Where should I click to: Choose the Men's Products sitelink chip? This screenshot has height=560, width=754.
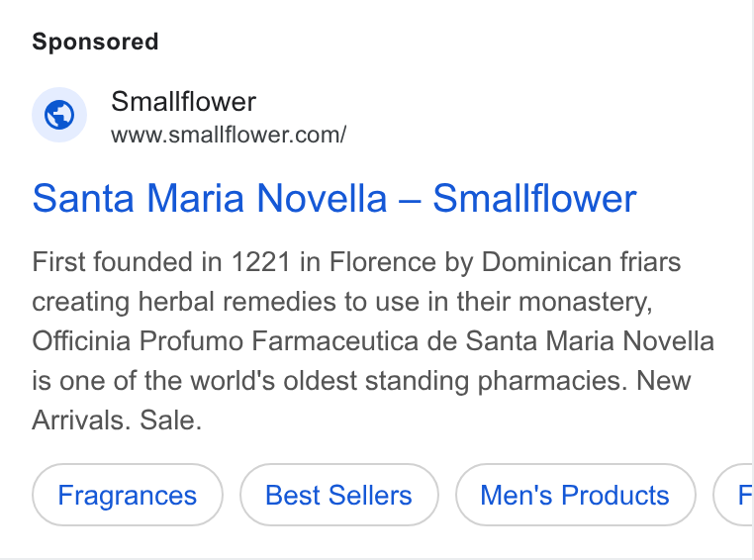coord(575,495)
